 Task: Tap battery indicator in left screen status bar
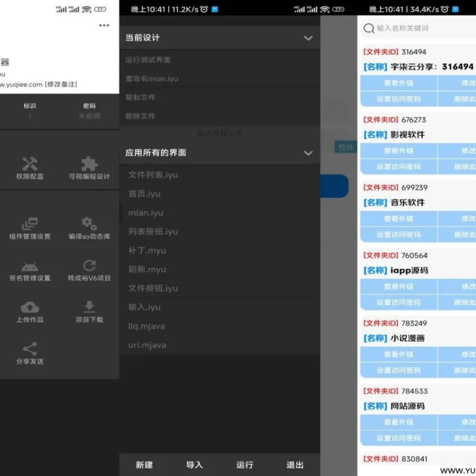100,9
